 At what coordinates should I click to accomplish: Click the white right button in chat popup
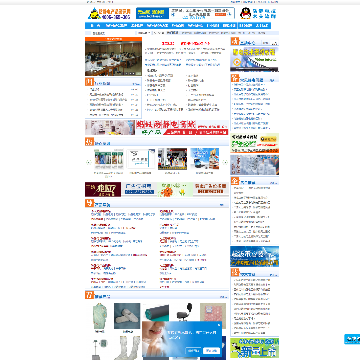[212, 351]
